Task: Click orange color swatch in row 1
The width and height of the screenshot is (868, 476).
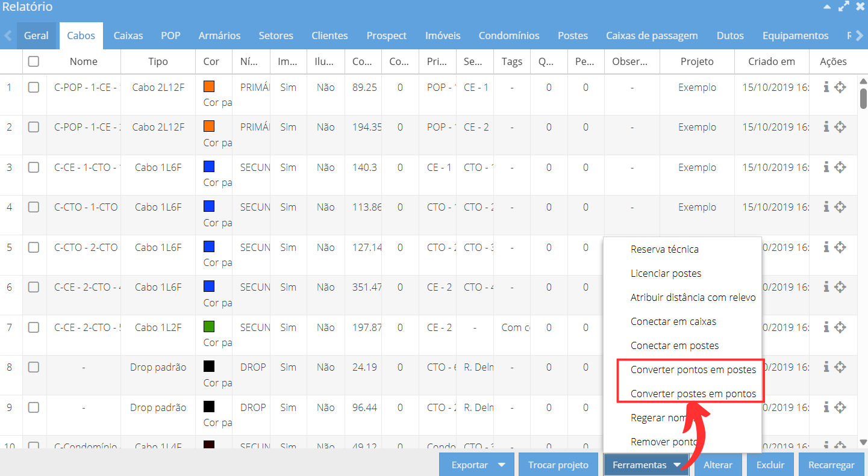Action: point(209,87)
